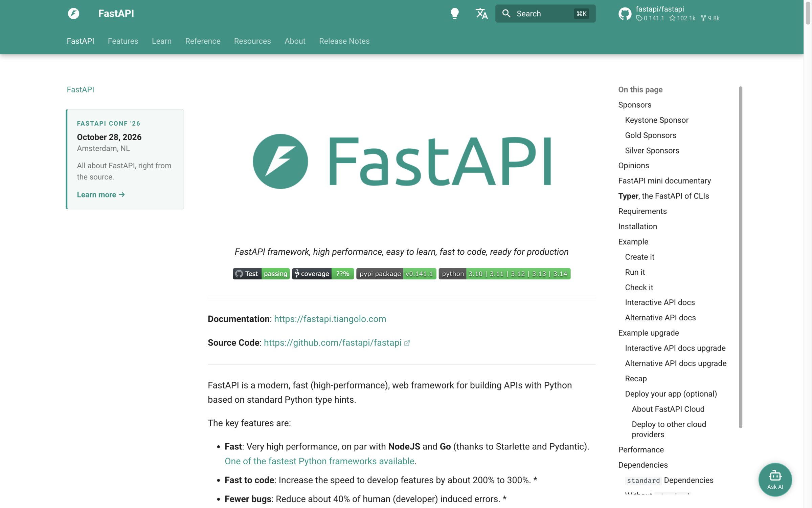This screenshot has height=508, width=812.
Task: Click the external link icon after source URL
Action: pyautogui.click(x=407, y=343)
